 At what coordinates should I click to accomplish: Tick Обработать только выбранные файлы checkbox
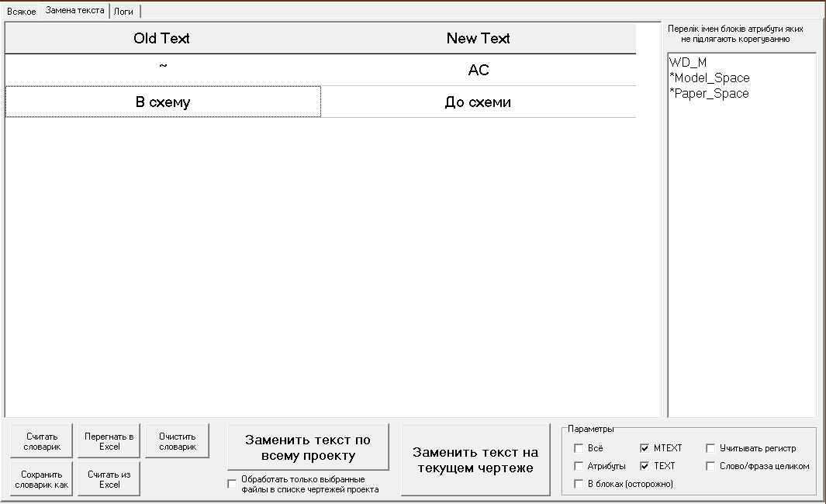(x=232, y=485)
